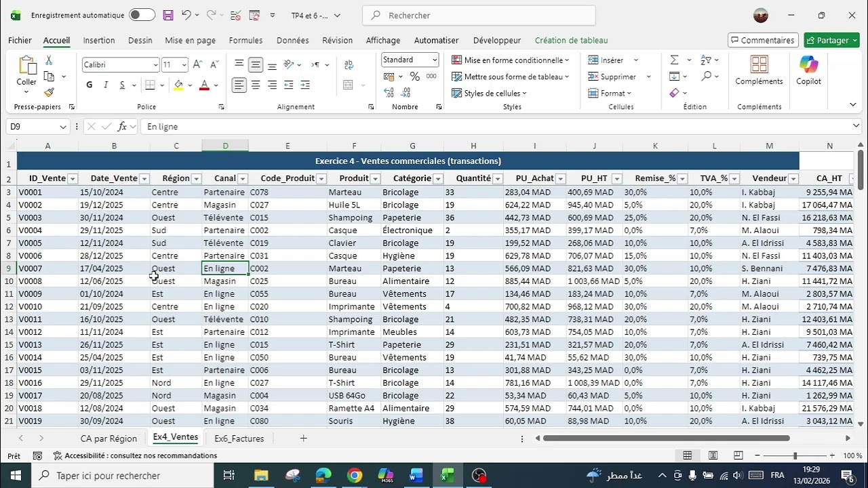Click the Sort and Filter icon
The height and width of the screenshot is (488, 868).
click(706, 60)
